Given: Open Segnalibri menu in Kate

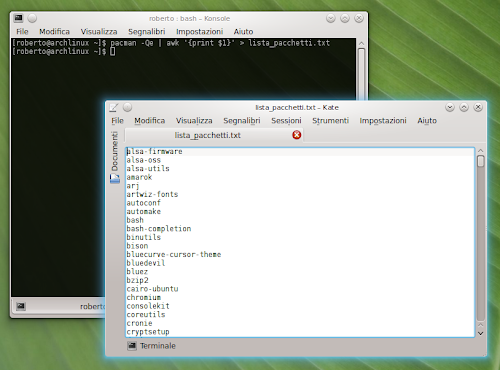Looking at the screenshot, I should pyautogui.click(x=242, y=121).
